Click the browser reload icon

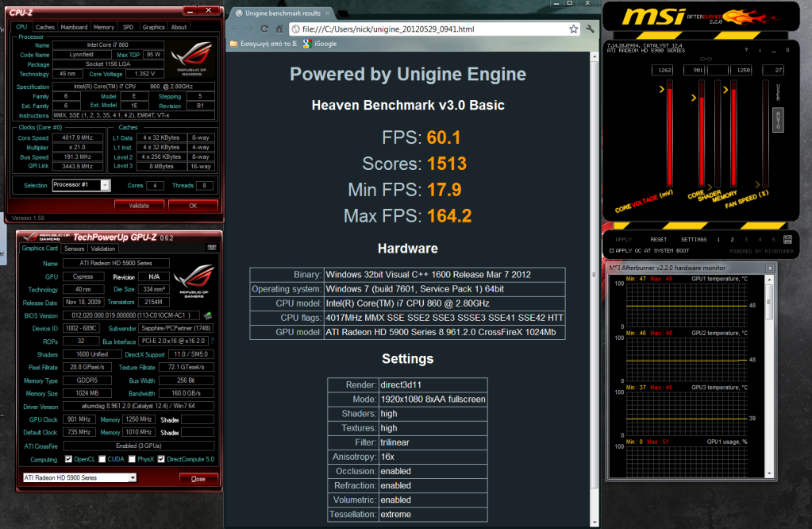tap(264, 29)
